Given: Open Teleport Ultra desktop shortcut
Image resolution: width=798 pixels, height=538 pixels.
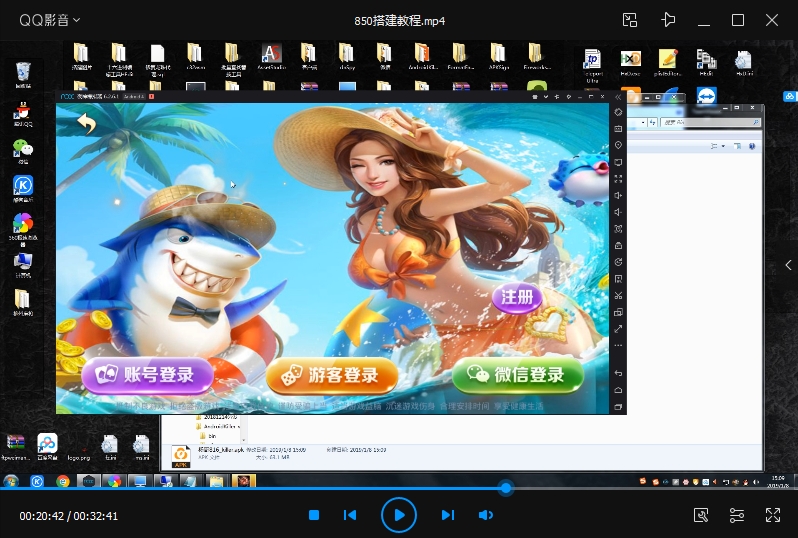Looking at the screenshot, I should pos(592,65).
